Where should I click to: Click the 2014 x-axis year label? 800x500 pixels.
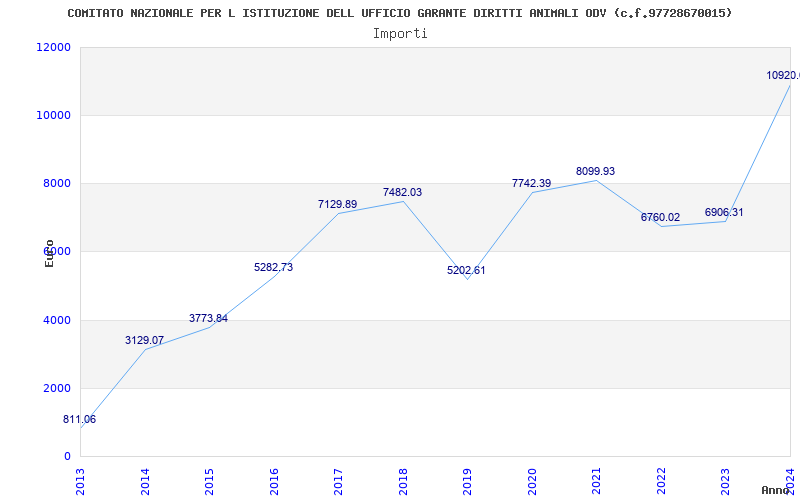145,481
